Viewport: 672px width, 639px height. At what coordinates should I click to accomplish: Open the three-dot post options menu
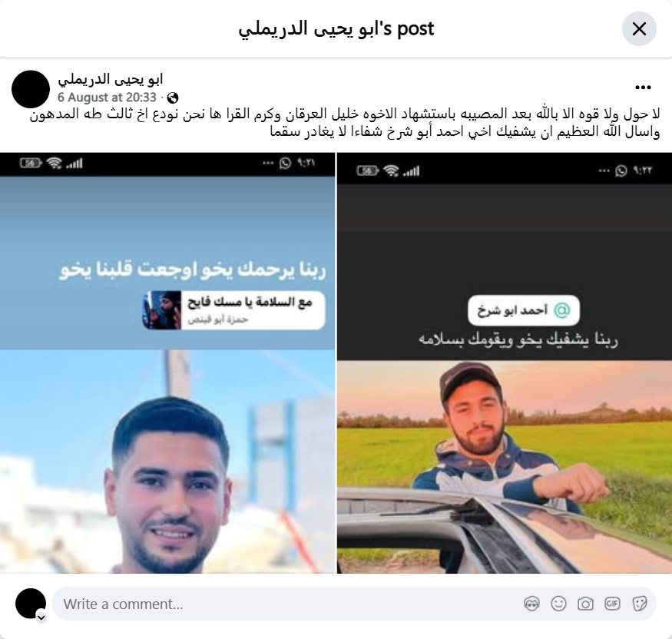pos(643,88)
